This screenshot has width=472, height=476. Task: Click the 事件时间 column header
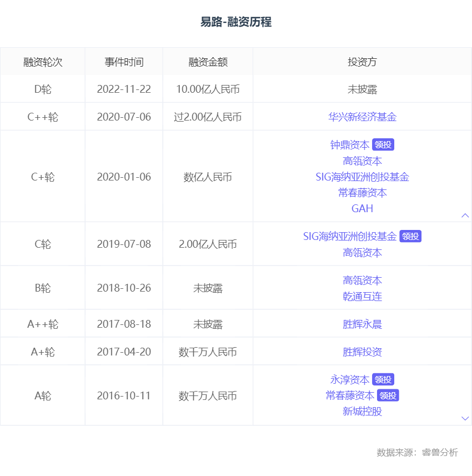(x=124, y=62)
